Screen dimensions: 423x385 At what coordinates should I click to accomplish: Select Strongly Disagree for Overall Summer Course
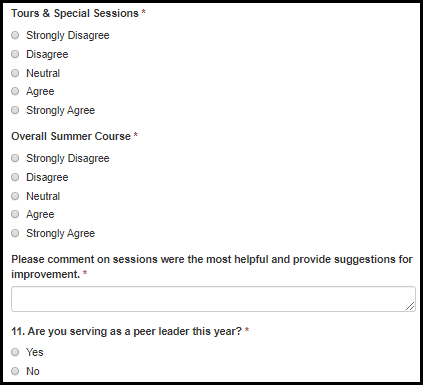15,158
